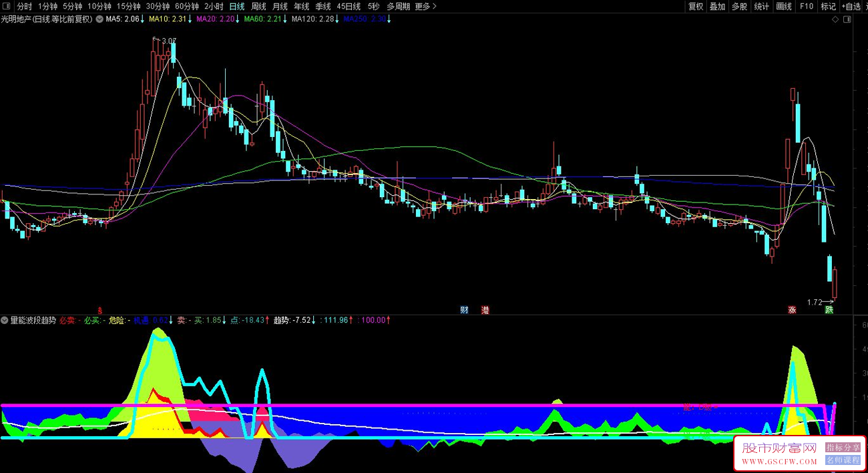Click the 111.96 indicator value

pos(336,320)
